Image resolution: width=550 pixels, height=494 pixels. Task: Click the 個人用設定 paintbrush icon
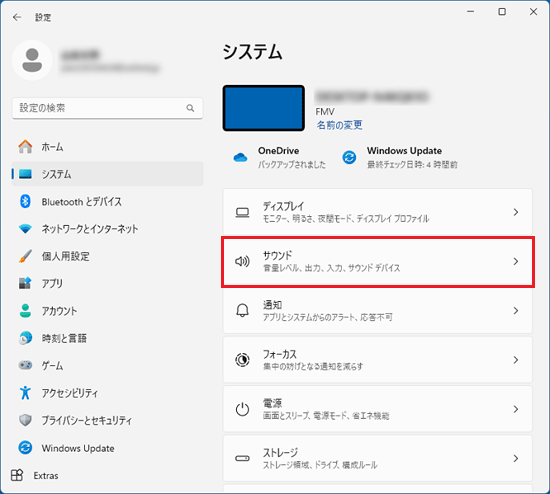coord(25,256)
